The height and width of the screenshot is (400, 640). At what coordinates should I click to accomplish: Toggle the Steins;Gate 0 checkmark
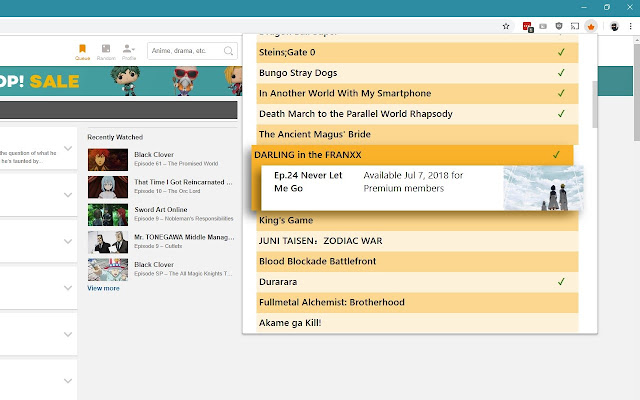[561, 52]
